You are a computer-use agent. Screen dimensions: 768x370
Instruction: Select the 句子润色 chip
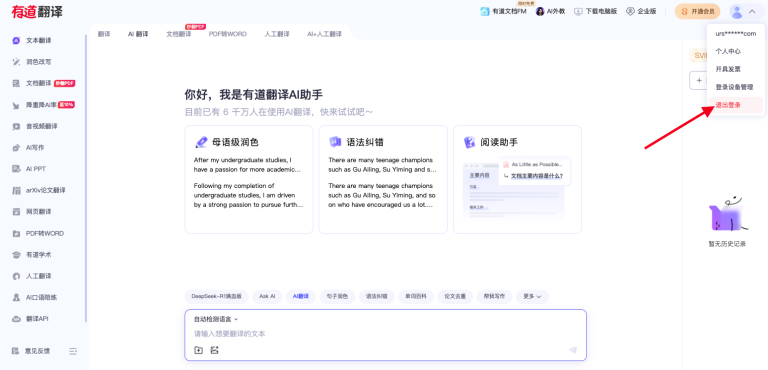(337, 296)
